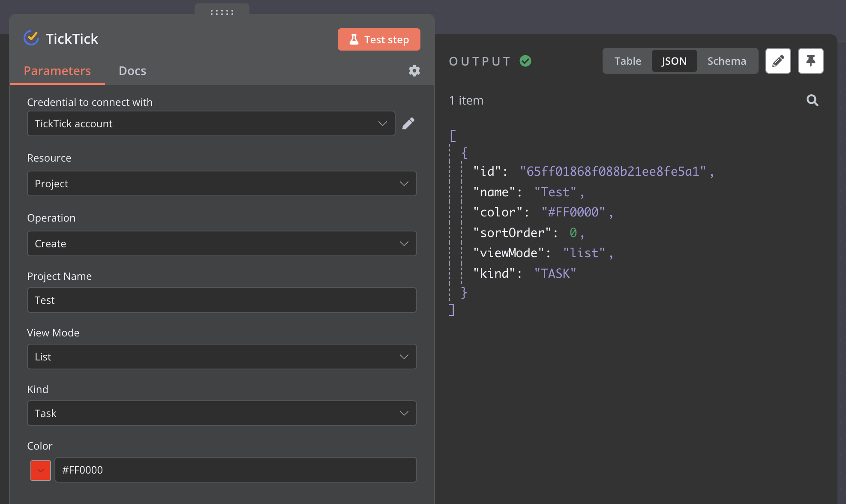The height and width of the screenshot is (504, 846).
Task: Open the View Mode dropdown showing List
Action: click(x=222, y=357)
